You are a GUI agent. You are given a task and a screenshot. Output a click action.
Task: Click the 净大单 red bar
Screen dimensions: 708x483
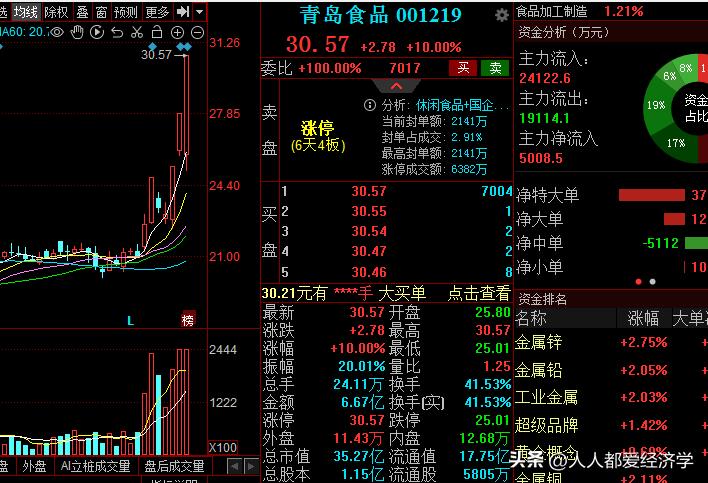(674, 219)
